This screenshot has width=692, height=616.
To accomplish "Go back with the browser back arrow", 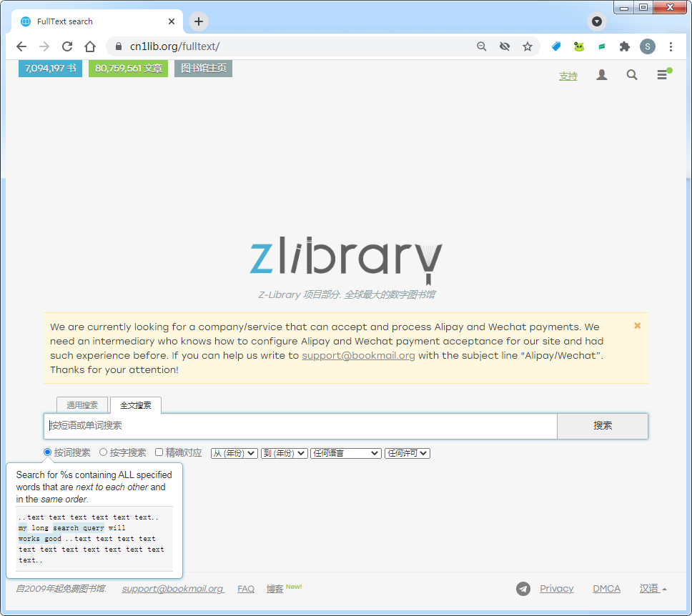I will pos(21,46).
